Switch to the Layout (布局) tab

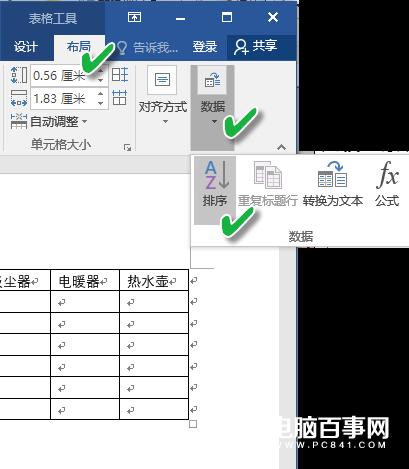pyautogui.click(x=79, y=47)
